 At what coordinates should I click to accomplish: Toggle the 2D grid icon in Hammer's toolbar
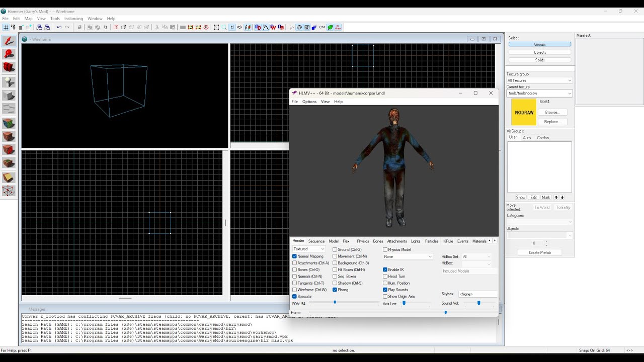click(x=6, y=27)
